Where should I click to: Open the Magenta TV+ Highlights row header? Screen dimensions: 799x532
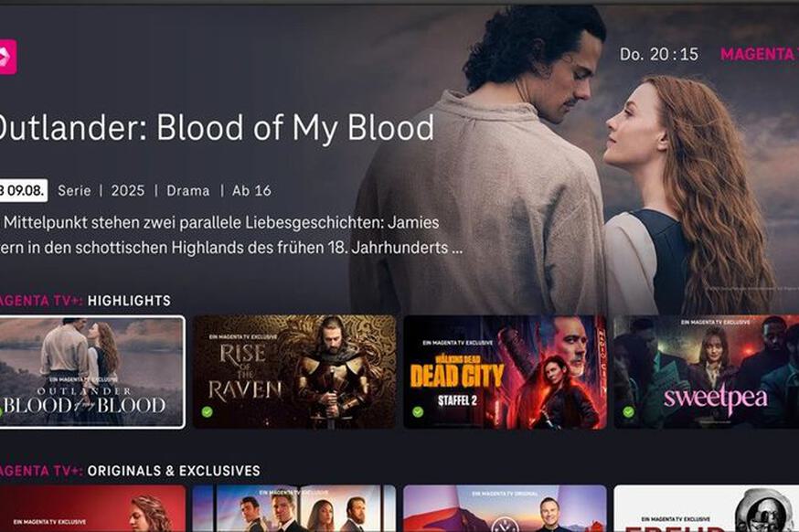point(85,301)
